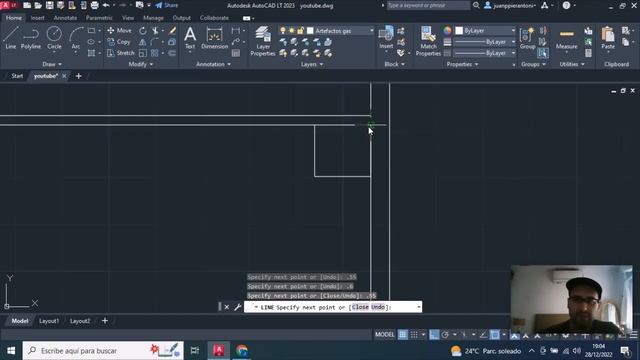
Task: Toggle layer on/off lightbulb icon
Action: click(282, 31)
